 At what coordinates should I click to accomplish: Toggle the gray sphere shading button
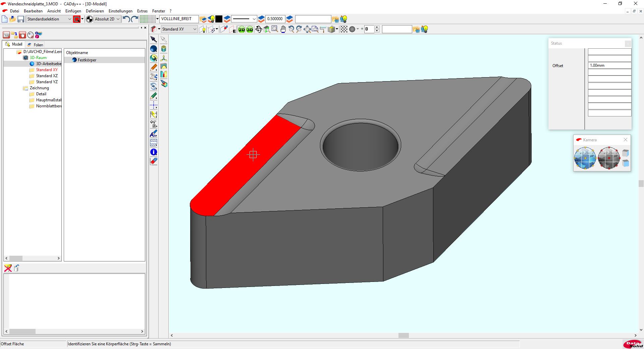pos(352,30)
